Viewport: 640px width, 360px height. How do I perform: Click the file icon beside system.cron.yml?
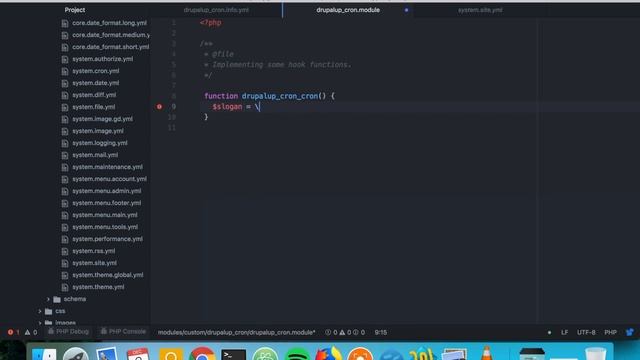pyautogui.click(x=64, y=71)
